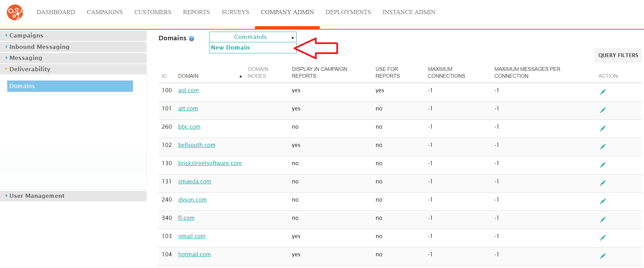Open the dyson.com domain link
Image resolution: width=644 pixels, height=268 pixels.
[192, 200]
